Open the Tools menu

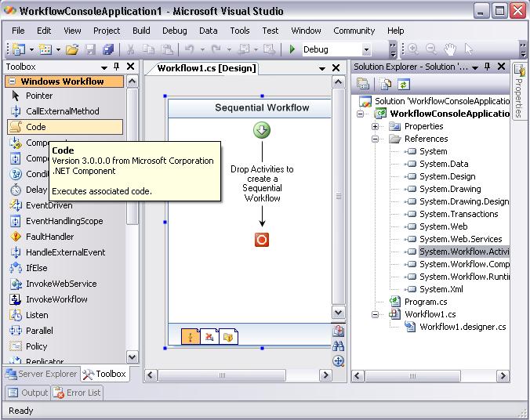point(240,31)
